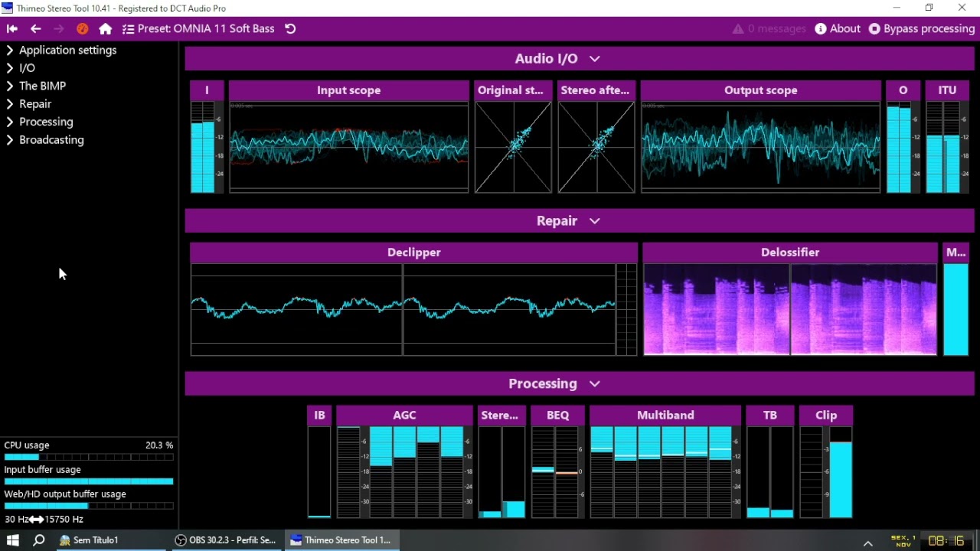This screenshot has width=980, height=551.
Task: Toggle the Bypass processing radio
Action: pyautogui.click(x=874, y=29)
